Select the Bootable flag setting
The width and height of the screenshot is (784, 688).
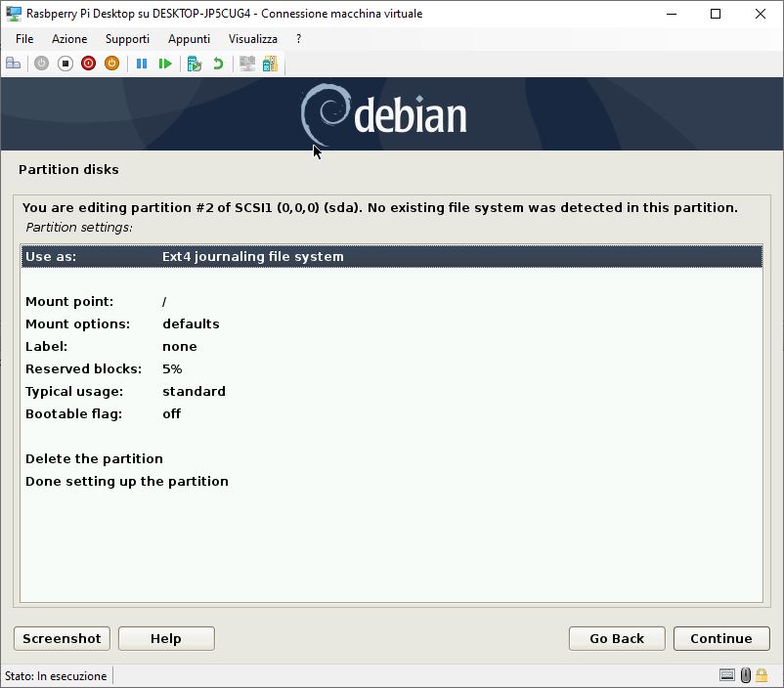point(391,414)
